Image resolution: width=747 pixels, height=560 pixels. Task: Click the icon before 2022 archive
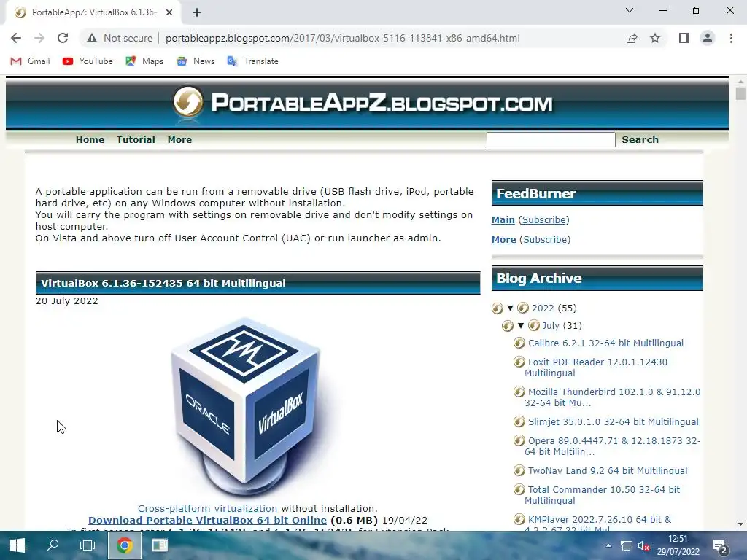(497, 308)
